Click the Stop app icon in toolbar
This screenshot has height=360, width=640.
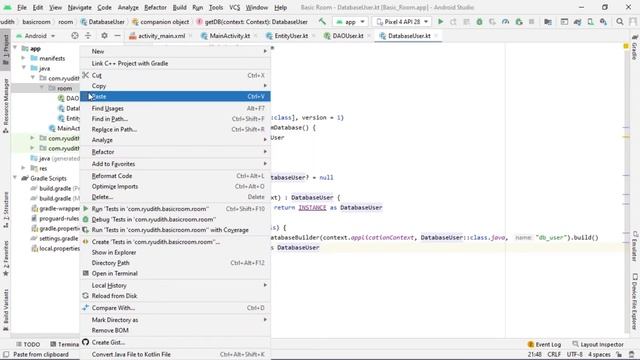[531, 22]
